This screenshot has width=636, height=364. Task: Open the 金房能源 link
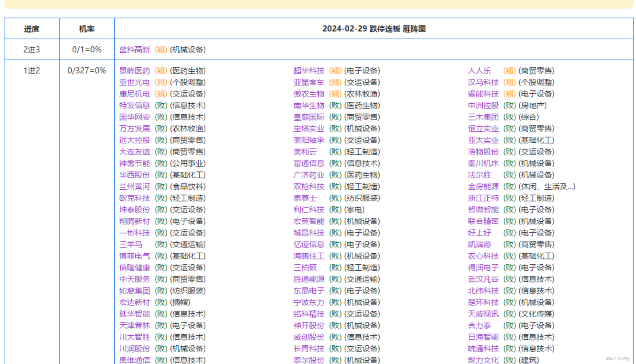pyautogui.click(x=483, y=186)
